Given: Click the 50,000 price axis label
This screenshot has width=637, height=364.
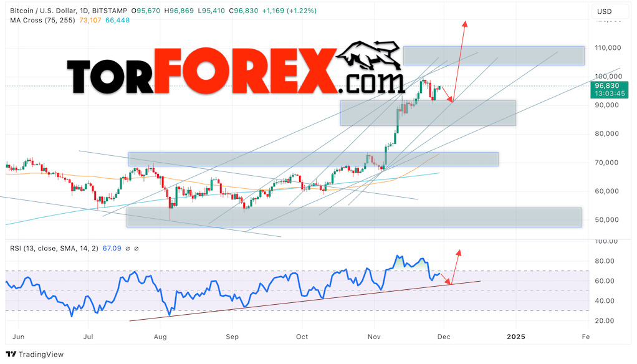Looking at the screenshot, I should tap(606, 220).
